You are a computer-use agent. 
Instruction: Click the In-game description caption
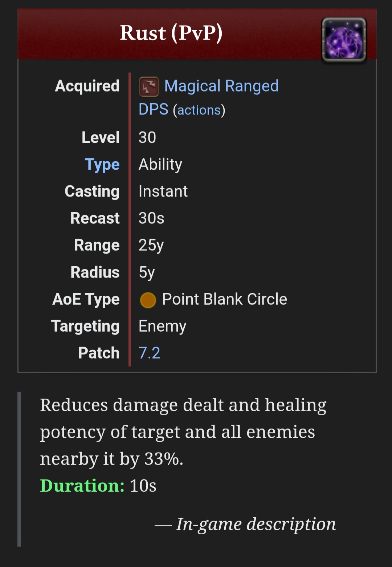245,524
